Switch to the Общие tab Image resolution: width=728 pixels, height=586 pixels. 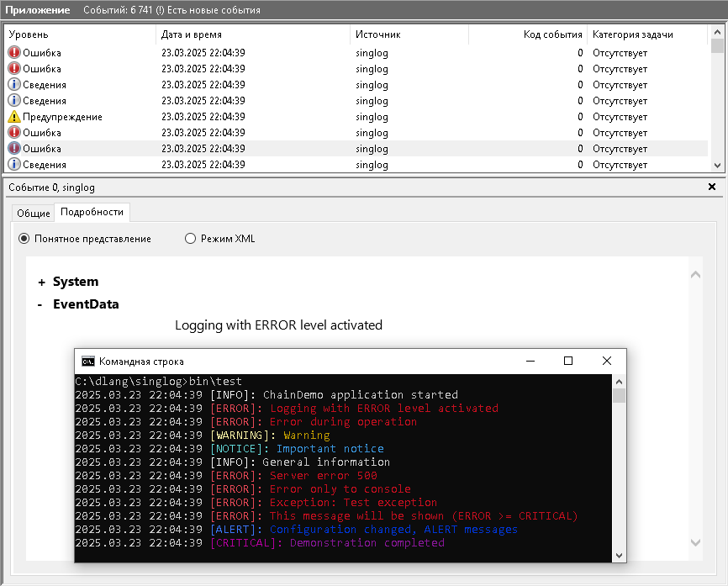coord(34,214)
